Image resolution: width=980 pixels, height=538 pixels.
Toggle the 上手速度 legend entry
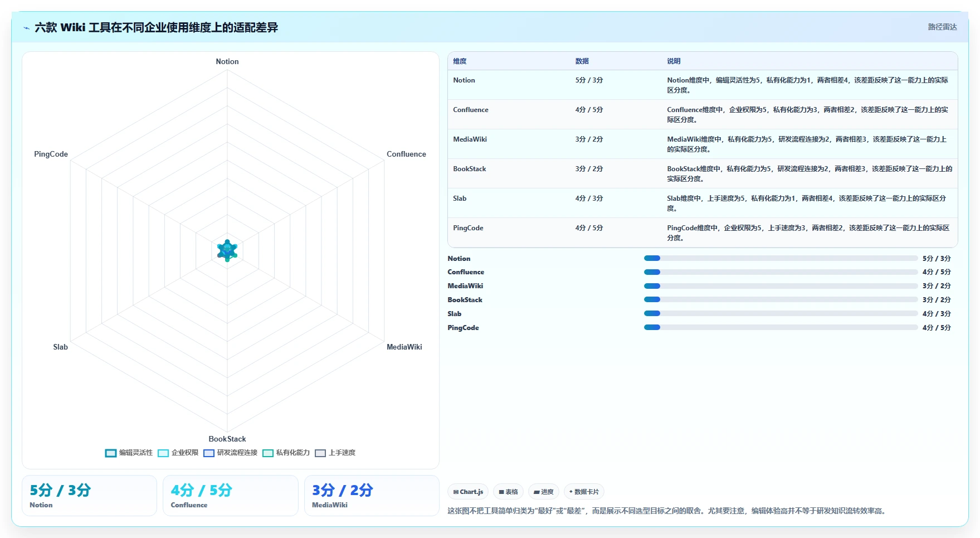335,453
